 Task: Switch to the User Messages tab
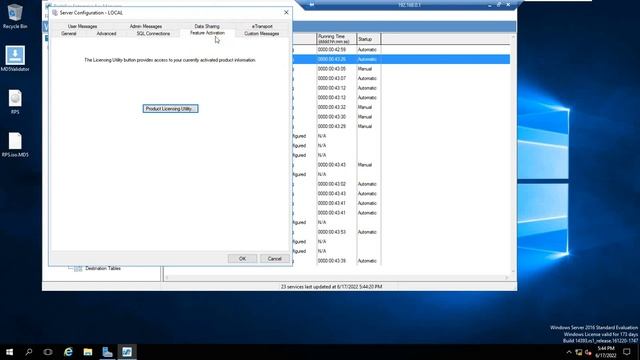pyautogui.click(x=82, y=26)
